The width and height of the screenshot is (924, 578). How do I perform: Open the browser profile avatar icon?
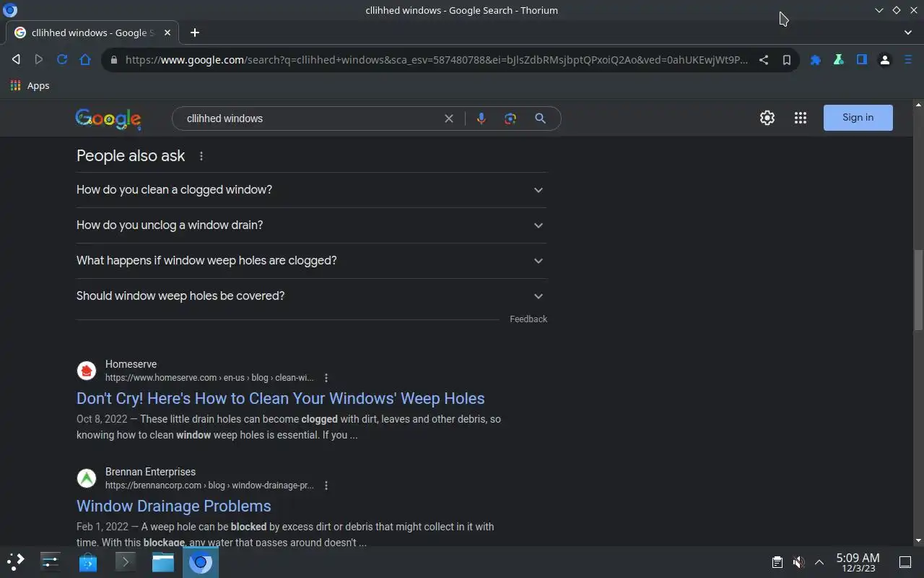tap(885, 60)
